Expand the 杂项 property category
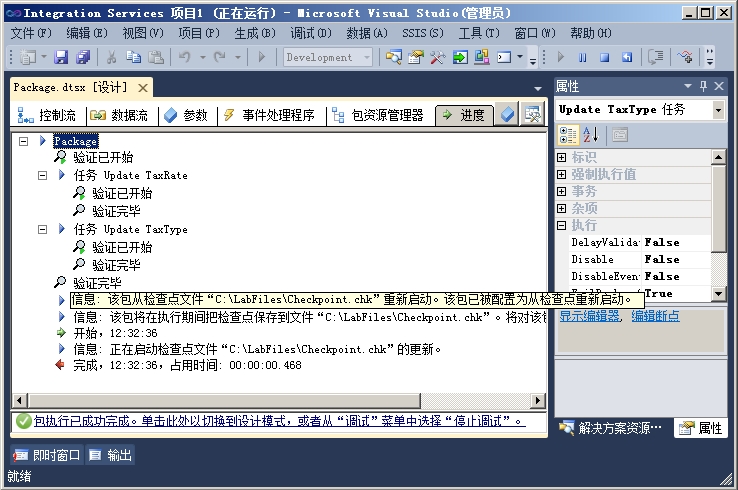The height and width of the screenshot is (490, 738). click(x=562, y=208)
